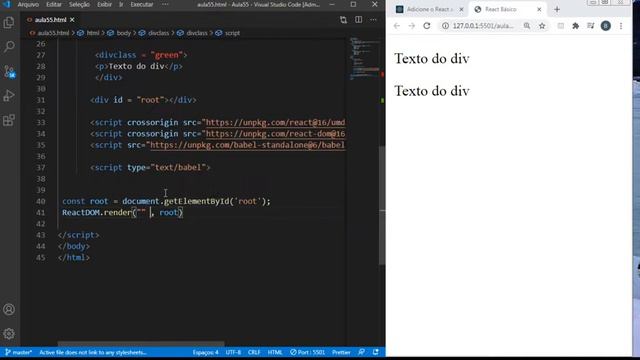Open Chrome three-dot menu
Image resolution: width=640 pixels, height=360 pixels.
tap(621, 26)
